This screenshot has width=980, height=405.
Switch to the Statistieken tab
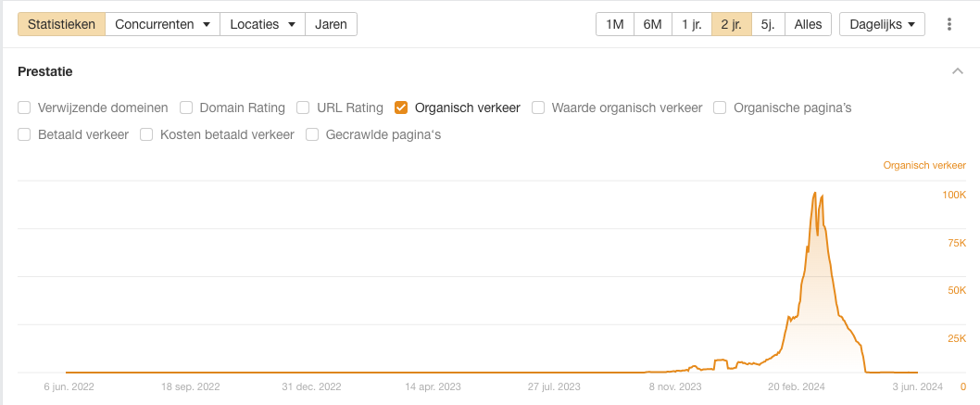[x=61, y=24]
